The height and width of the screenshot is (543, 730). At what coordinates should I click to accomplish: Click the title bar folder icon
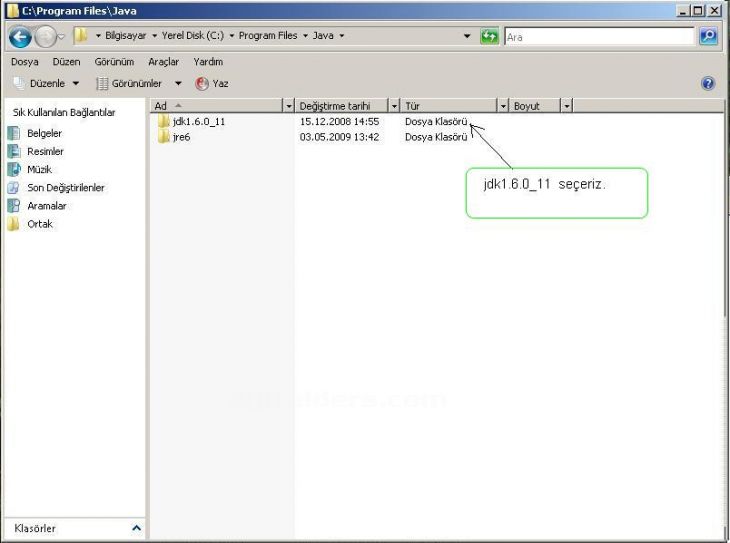(x=13, y=11)
